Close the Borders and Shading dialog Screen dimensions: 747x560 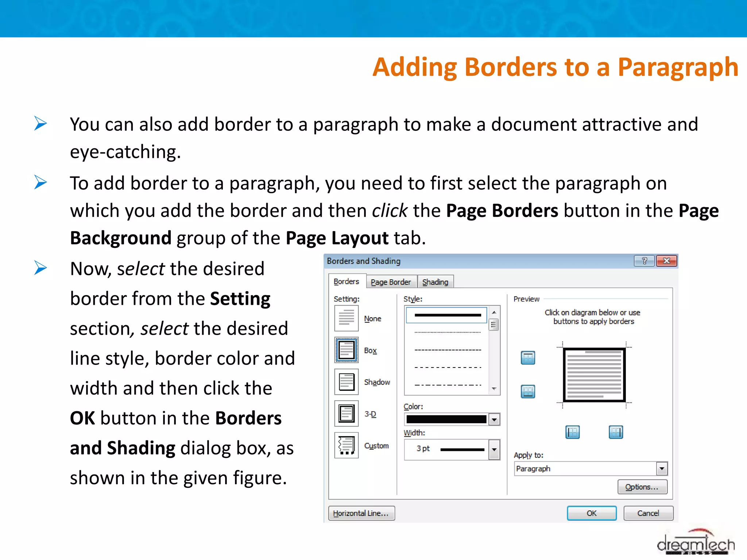[666, 261]
